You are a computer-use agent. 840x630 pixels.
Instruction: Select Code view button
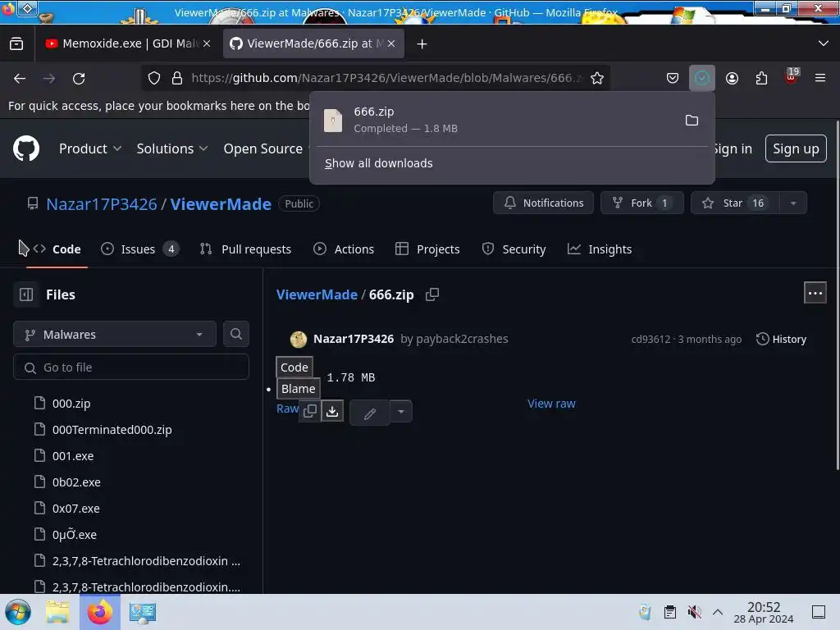click(x=294, y=367)
